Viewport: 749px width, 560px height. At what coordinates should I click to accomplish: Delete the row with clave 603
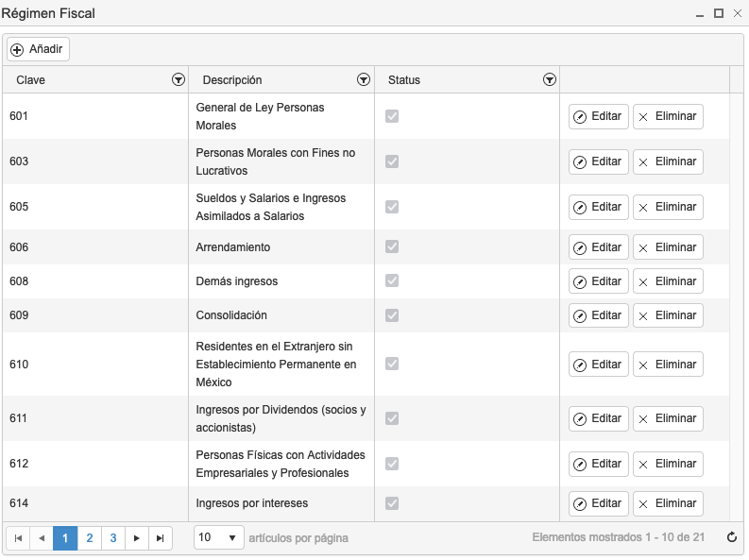(x=669, y=161)
